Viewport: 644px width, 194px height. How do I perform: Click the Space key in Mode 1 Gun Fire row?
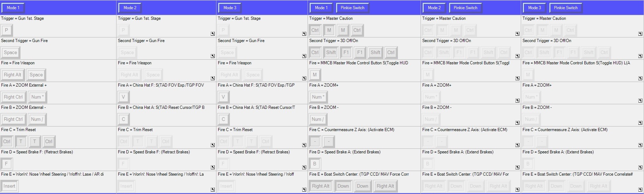click(10, 53)
